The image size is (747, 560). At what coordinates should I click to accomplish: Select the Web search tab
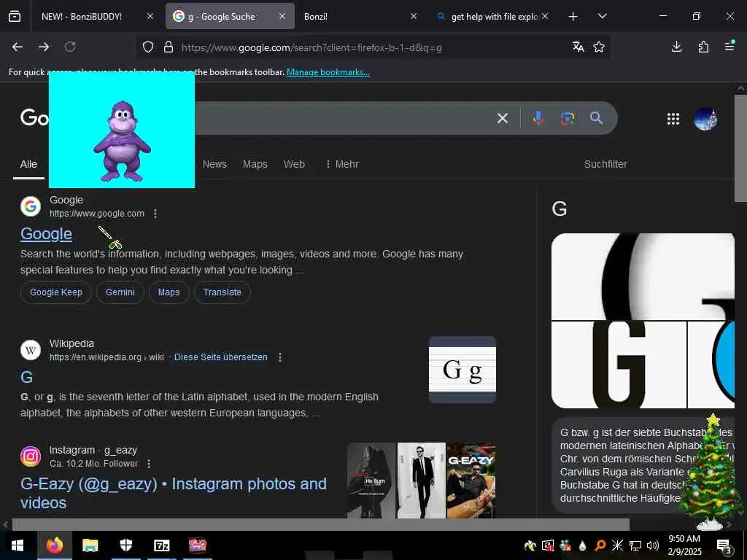point(294,164)
